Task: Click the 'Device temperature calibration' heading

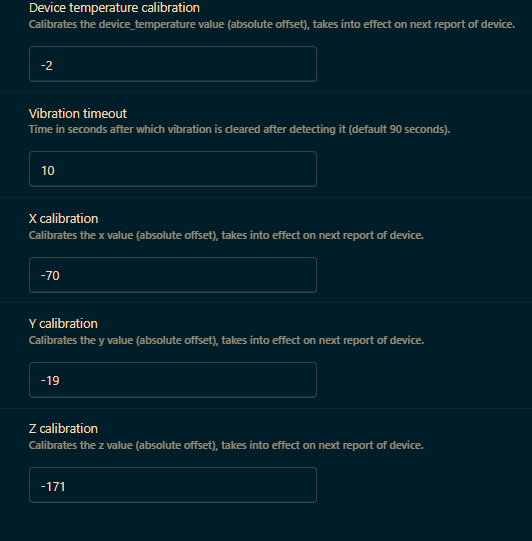Action: coord(114,8)
